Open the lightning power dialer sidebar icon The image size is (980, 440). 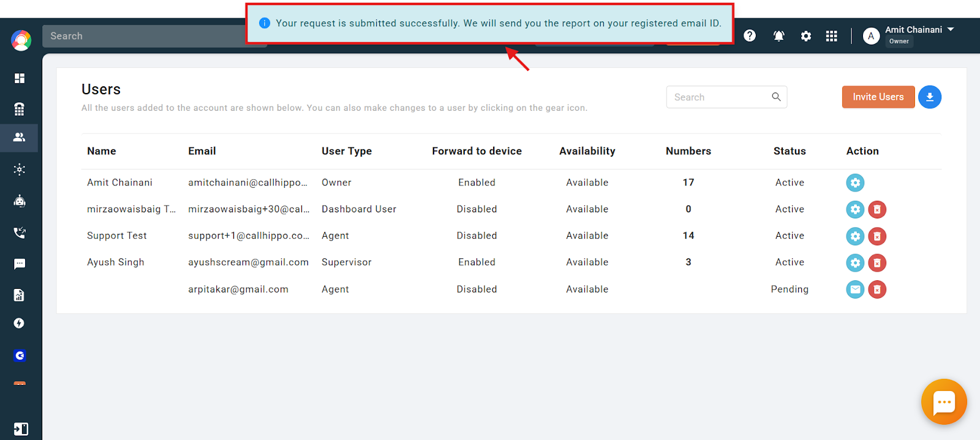coord(20,323)
